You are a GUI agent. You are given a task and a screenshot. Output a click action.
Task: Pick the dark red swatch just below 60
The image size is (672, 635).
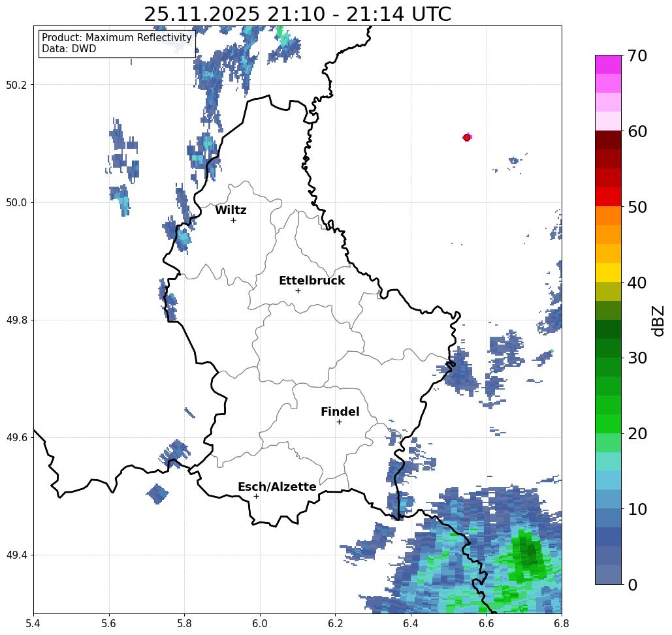coord(608,140)
